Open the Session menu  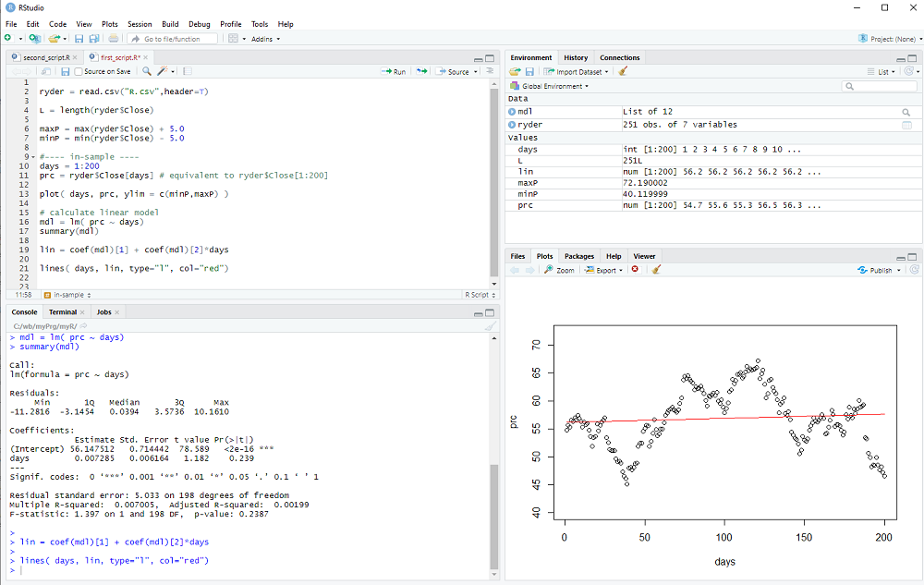pos(140,24)
